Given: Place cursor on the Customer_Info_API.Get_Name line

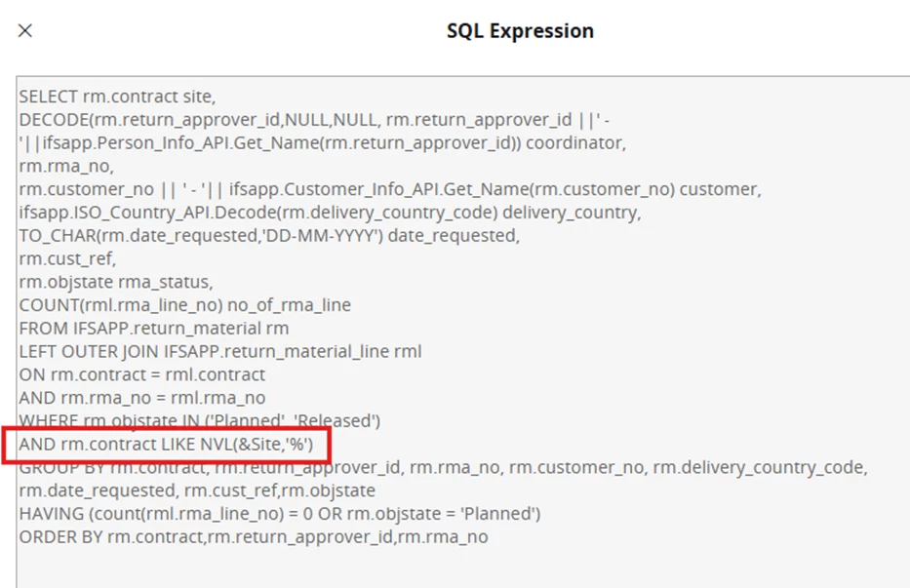Looking at the screenshot, I should [x=390, y=189].
